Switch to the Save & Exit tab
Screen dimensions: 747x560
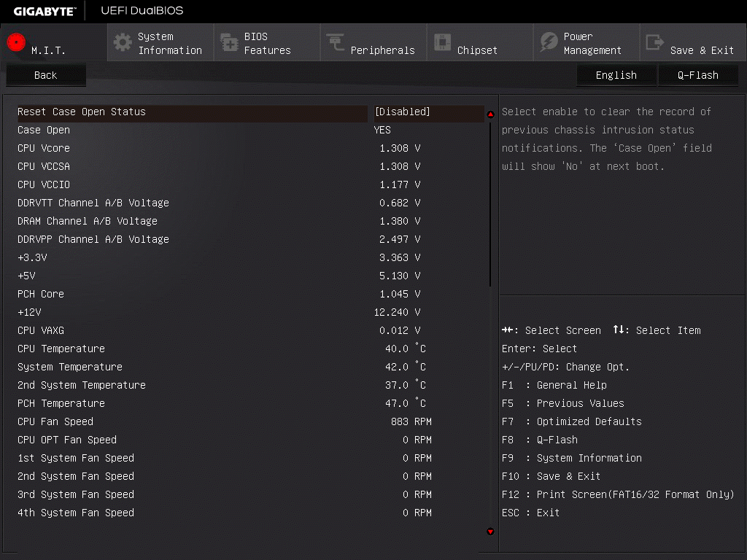[x=693, y=43]
